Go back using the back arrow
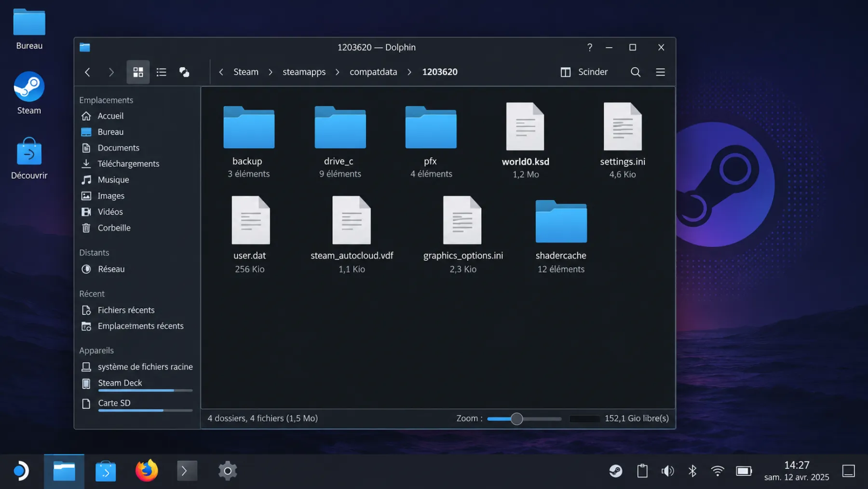Image resolution: width=868 pixels, height=489 pixels. click(87, 72)
